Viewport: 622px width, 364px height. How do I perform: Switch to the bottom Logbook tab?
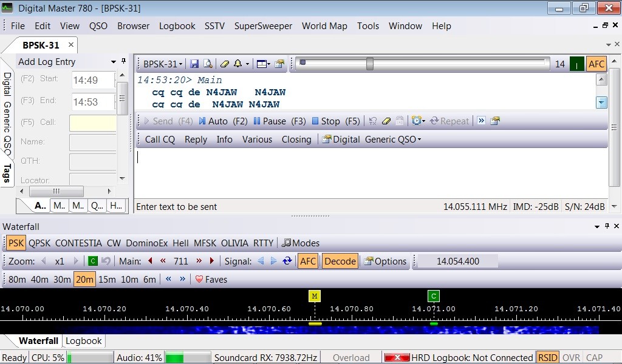click(x=84, y=341)
